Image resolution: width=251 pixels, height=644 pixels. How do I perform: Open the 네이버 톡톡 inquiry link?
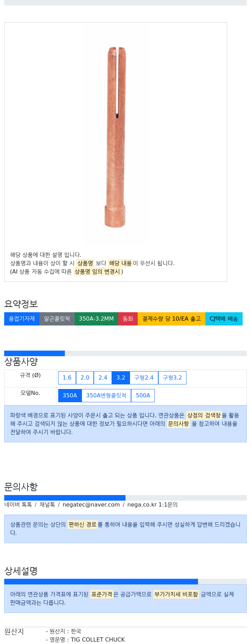tap(18, 505)
